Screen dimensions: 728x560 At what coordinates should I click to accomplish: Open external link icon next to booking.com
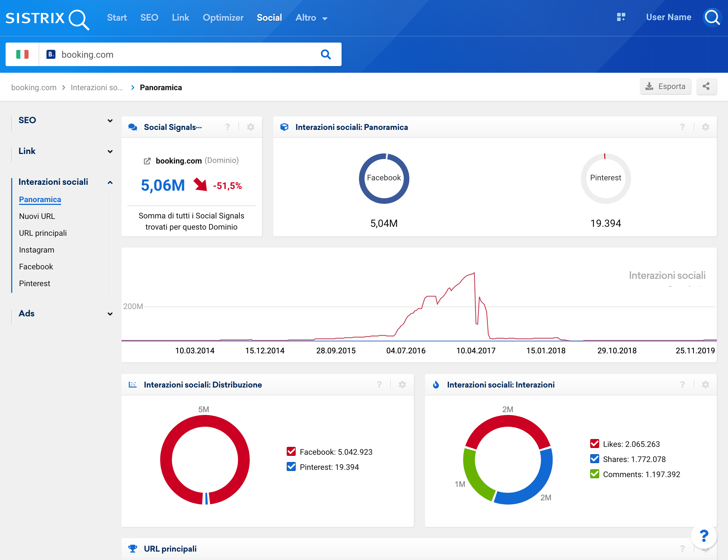147,161
